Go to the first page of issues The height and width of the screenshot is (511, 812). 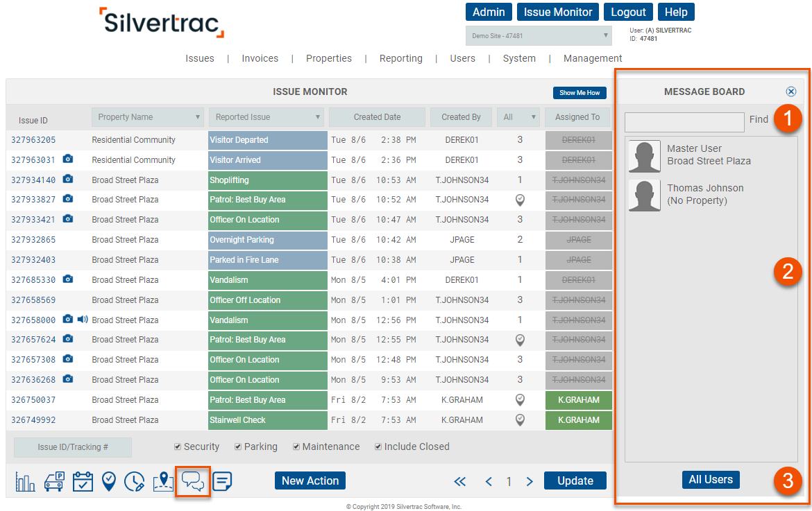point(460,481)
